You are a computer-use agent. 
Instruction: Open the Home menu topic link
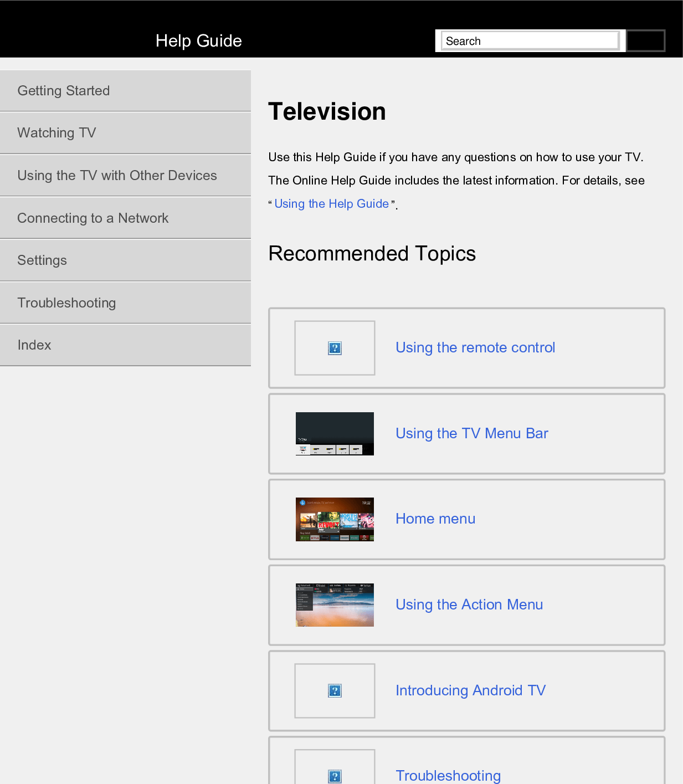coord(435,519)
